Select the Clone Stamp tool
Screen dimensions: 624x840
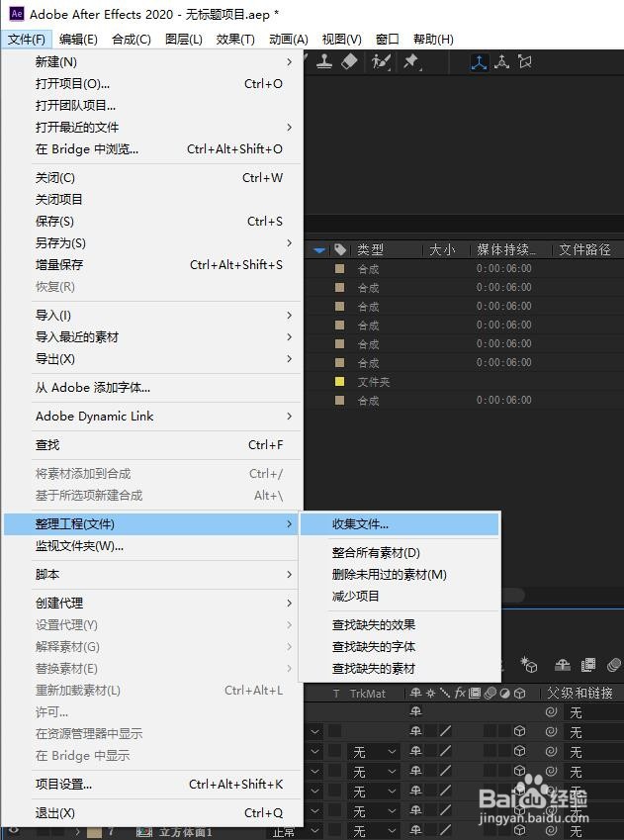[324, 62]
